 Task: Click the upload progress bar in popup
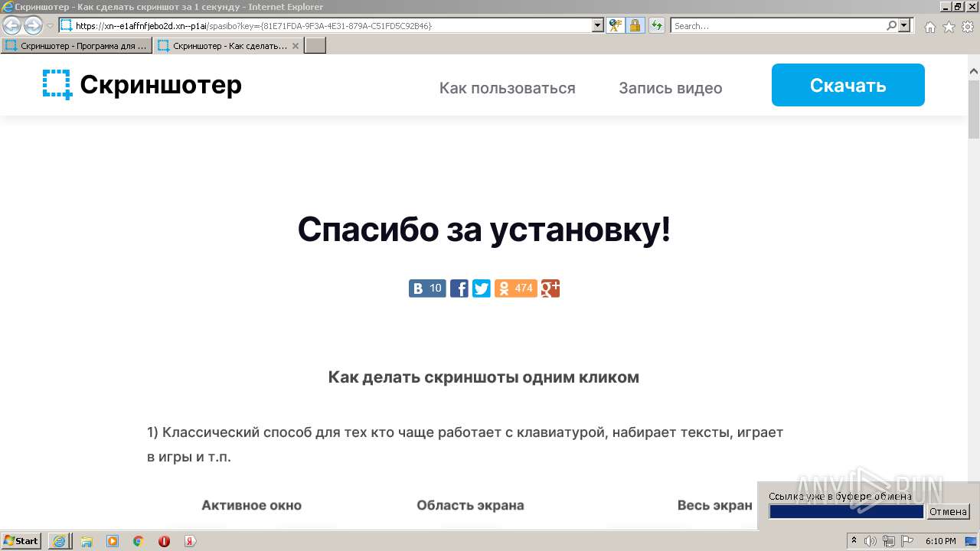point(846,512)
